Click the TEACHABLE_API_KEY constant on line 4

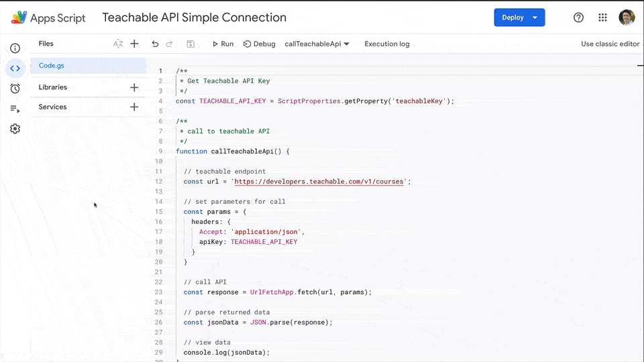coord(233,101)
